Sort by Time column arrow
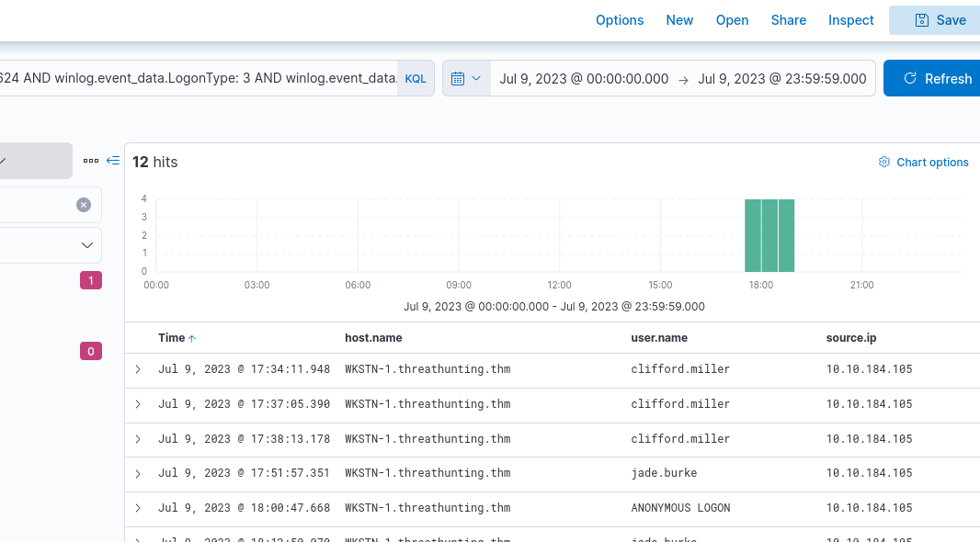The width and height of the screenshot is (980, 542). point(192,338)
